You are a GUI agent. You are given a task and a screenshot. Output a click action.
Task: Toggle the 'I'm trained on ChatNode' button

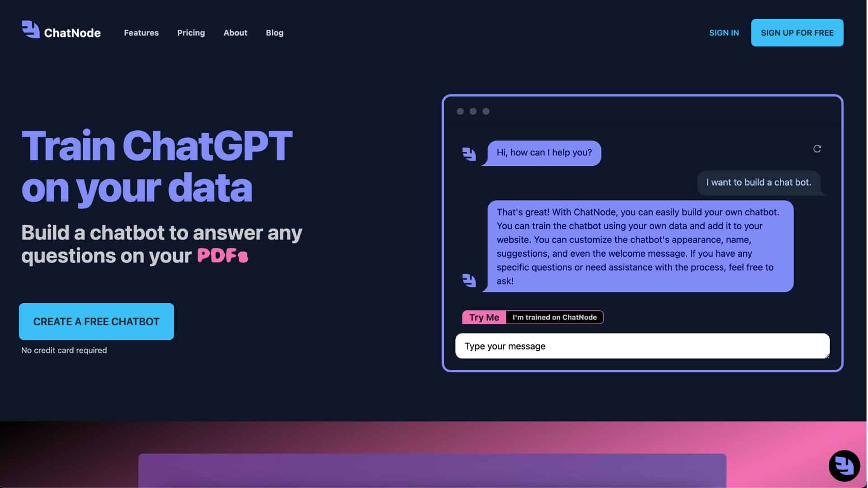tap(554, 317)
